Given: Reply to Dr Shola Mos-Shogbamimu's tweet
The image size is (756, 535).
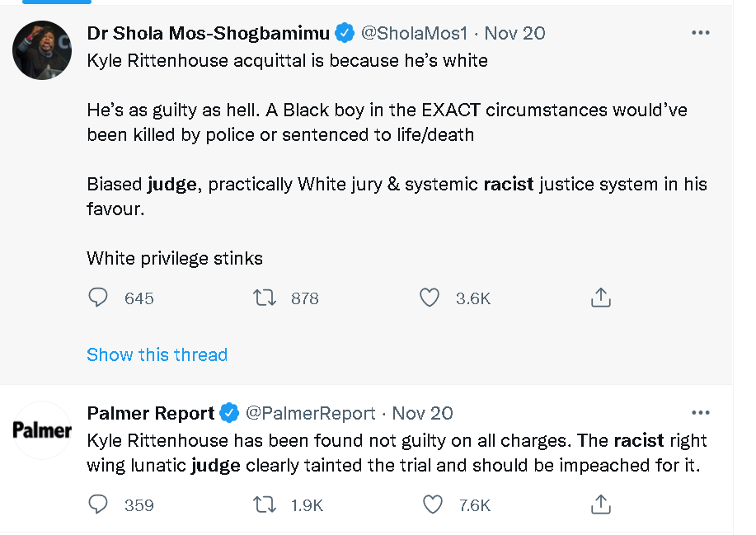Looking at the screenshot, I should pyautogui.click(x=99, y=298).
